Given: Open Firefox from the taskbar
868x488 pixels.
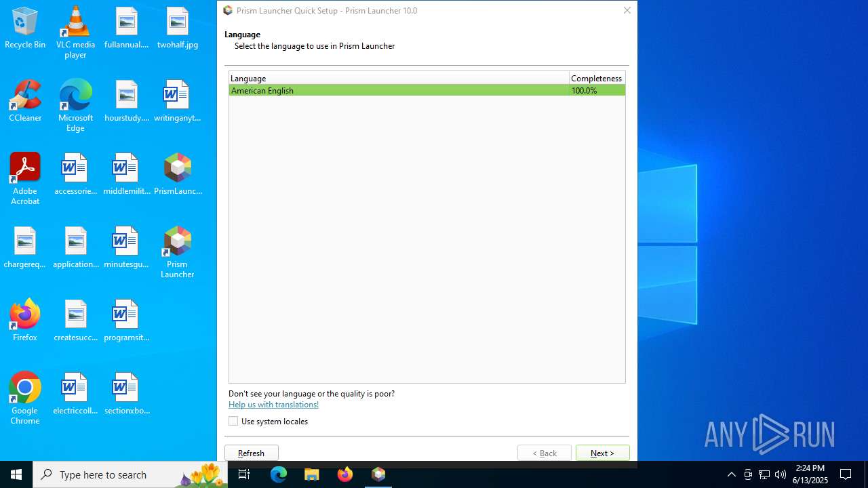Looking at the screenshot, I should (345, 474).
